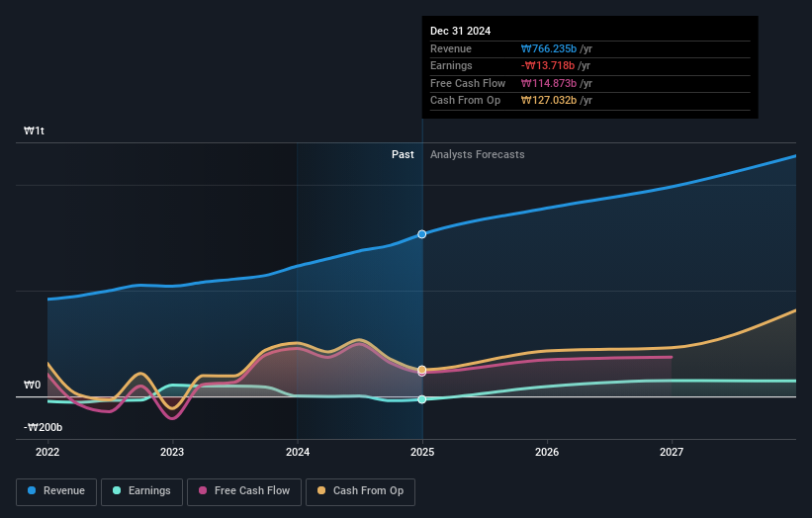Click the -₩13.718b earnings value
Viewport: 812px width, 518px height.
[548, 65]
